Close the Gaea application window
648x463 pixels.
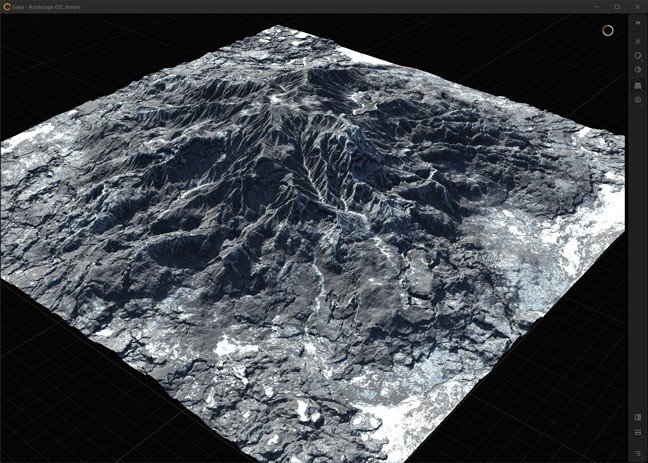coord(637,6)
